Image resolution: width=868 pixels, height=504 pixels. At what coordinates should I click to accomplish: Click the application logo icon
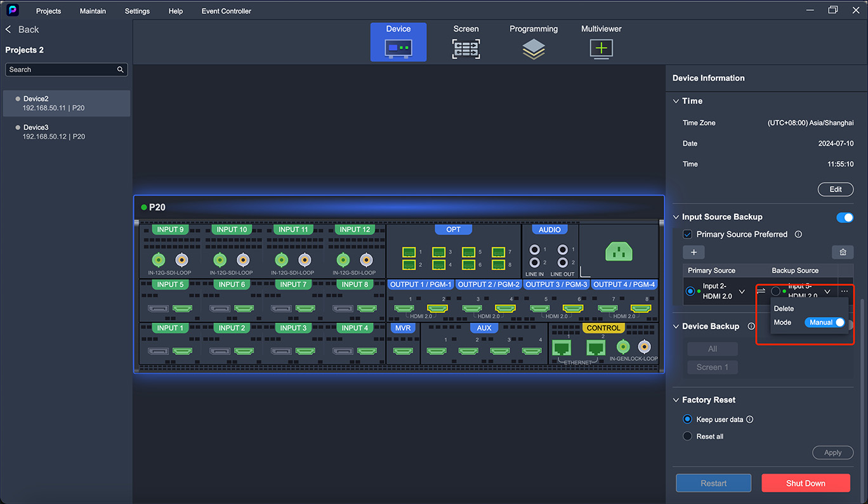[13, 10]
